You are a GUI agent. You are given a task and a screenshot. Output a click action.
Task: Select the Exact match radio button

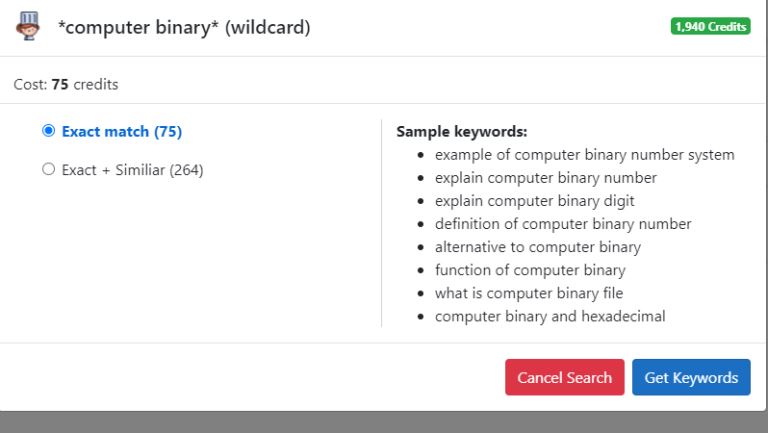[x=48, y=131]
